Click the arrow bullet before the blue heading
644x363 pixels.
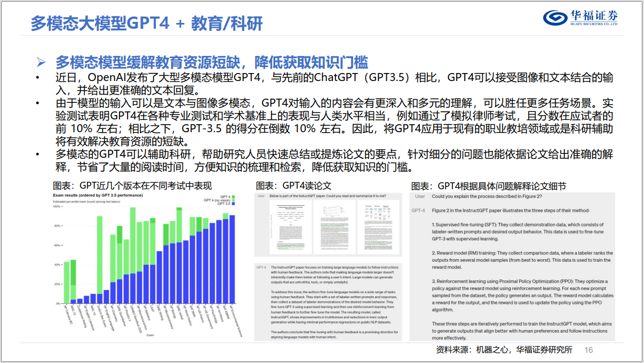pos(41,62)
